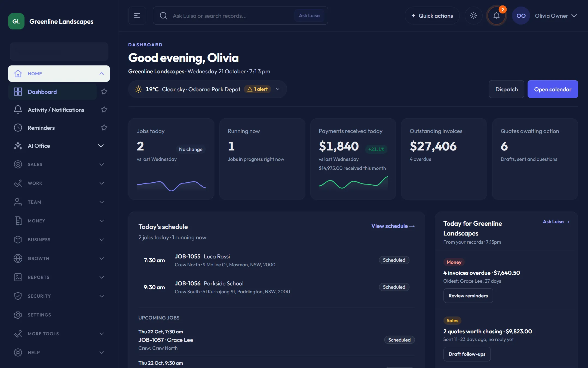Click the MONEY invoice icon

(18, 221)
